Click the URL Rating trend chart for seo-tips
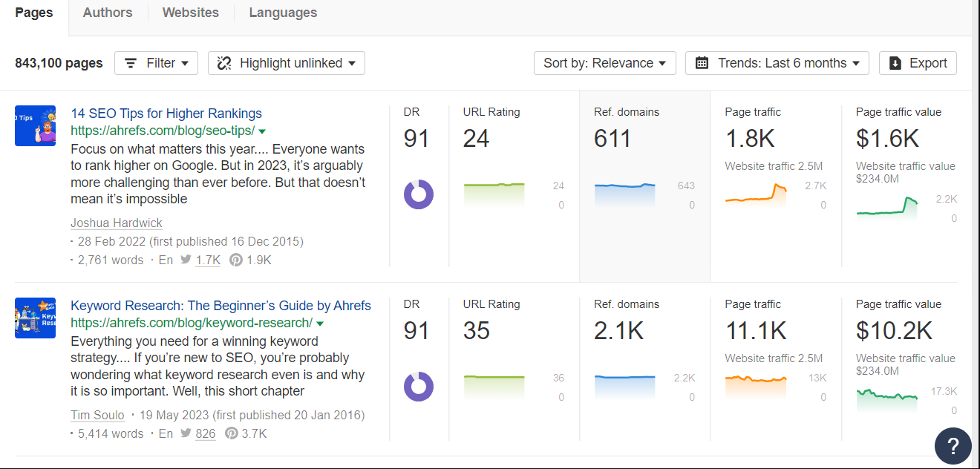 click(494, 194)
